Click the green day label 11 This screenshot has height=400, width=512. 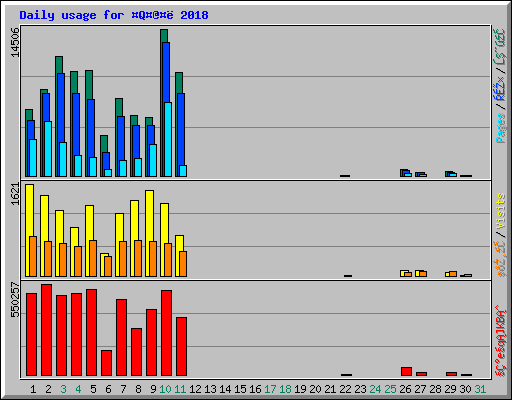[x=180, y=389]
